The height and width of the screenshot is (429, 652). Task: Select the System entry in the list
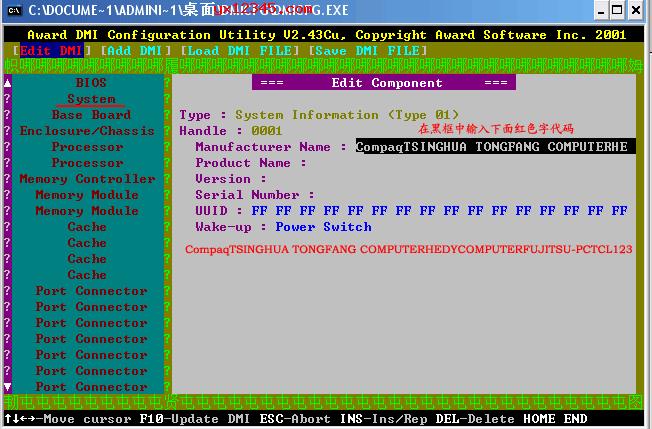pos(91,99)
